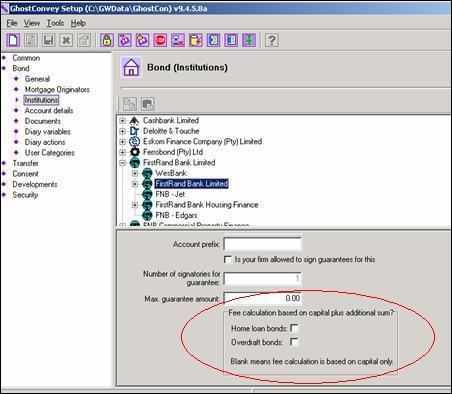Viewport: 452px width, 394px height.
Task: Select Transfer section in sidebar
Action: pos(25,163)
